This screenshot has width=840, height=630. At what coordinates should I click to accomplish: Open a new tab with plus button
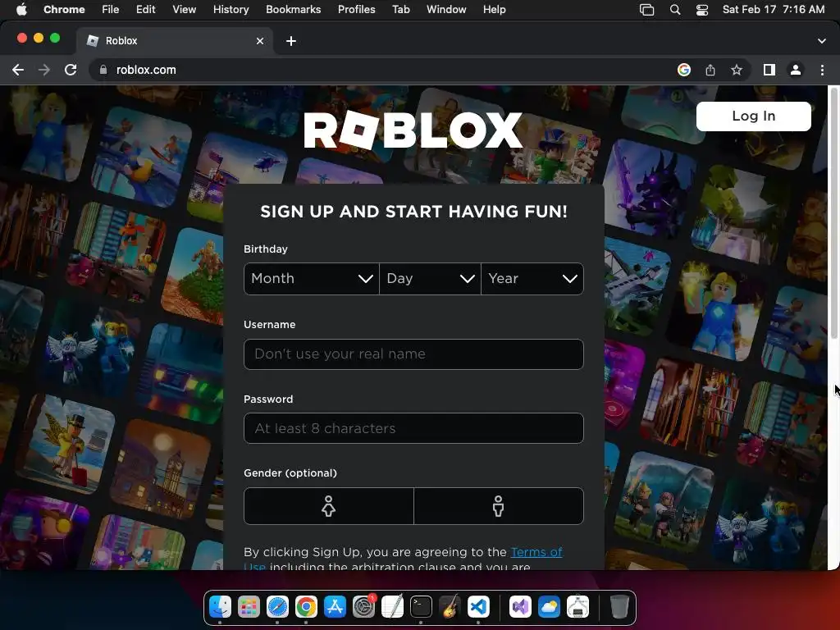click(291, 41)
